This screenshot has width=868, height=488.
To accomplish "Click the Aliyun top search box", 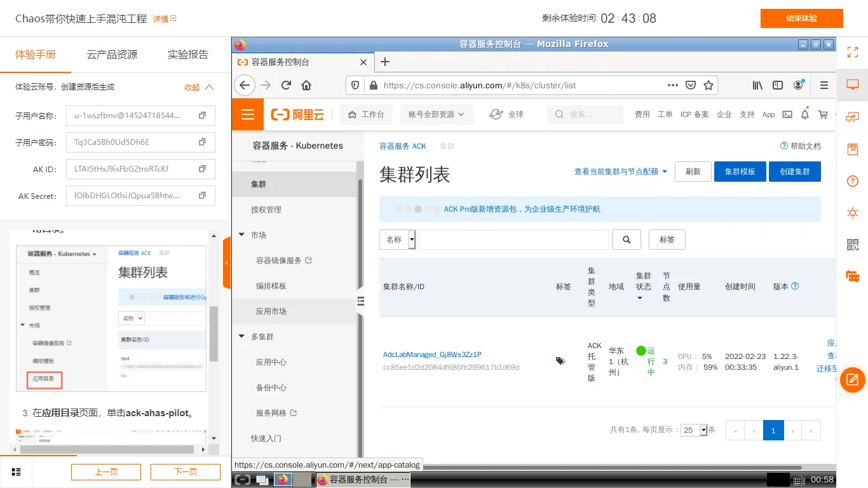I will [585, 114].
